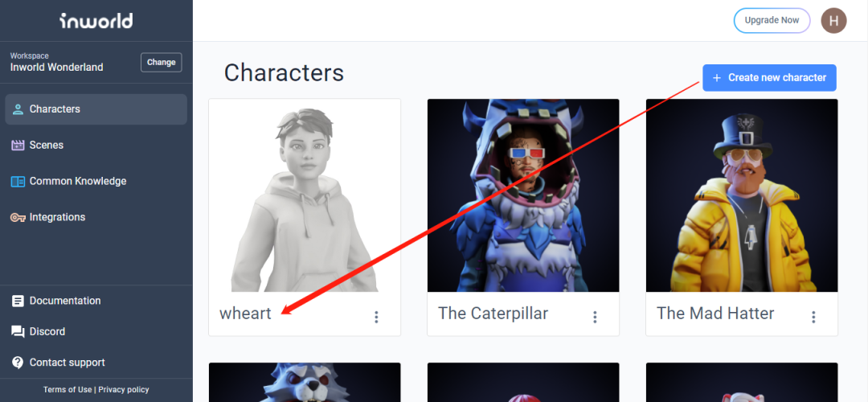Open The Mad Hatter three-dot menu

tap(813, 317)
